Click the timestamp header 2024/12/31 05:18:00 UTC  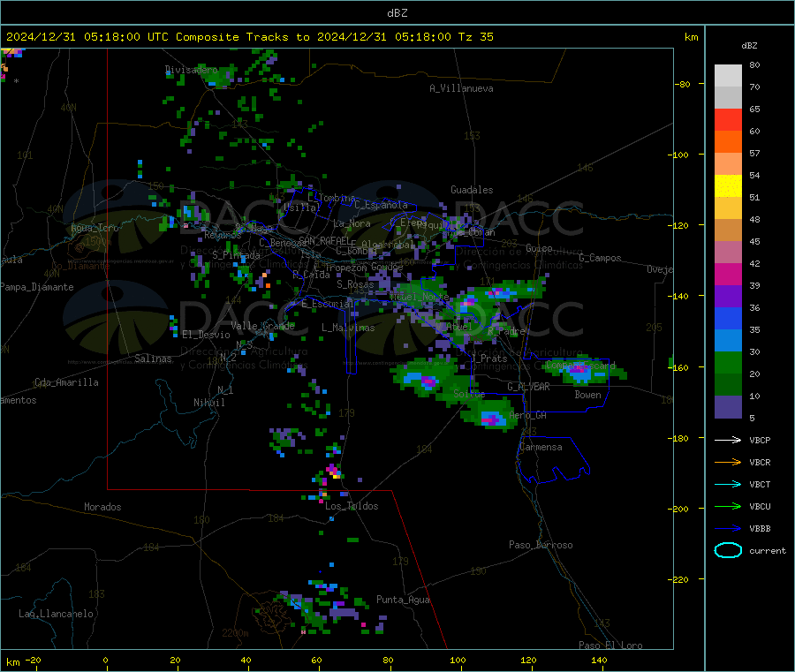coord(87,37)
